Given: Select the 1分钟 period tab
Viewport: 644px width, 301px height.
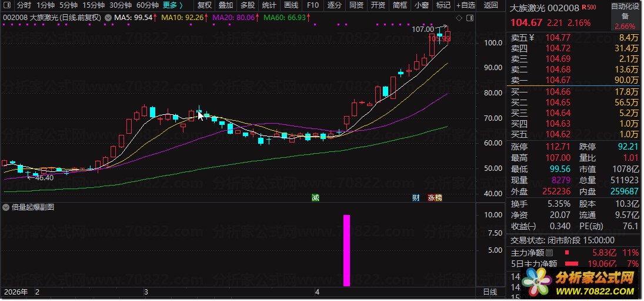Looking at the screenshot, I should point(45,5).
